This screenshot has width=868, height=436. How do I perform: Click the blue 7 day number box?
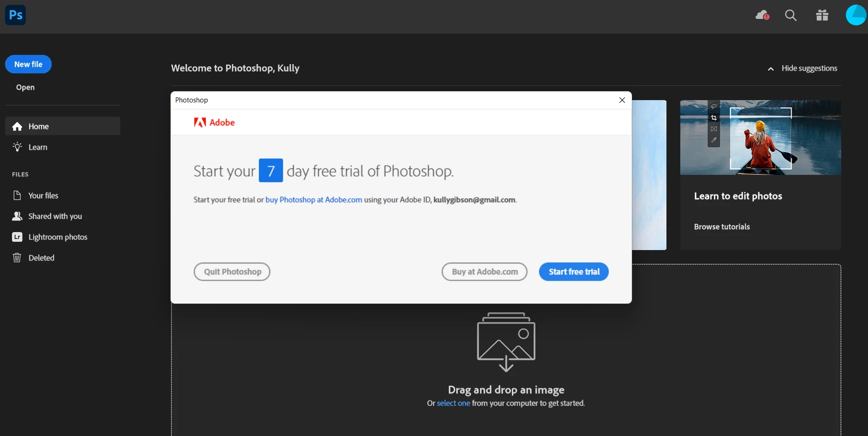tap(271, 170)
